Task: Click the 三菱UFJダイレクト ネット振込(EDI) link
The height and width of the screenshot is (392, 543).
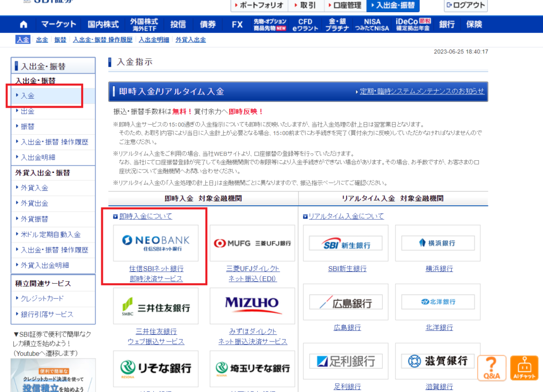Action: point(252,274)
